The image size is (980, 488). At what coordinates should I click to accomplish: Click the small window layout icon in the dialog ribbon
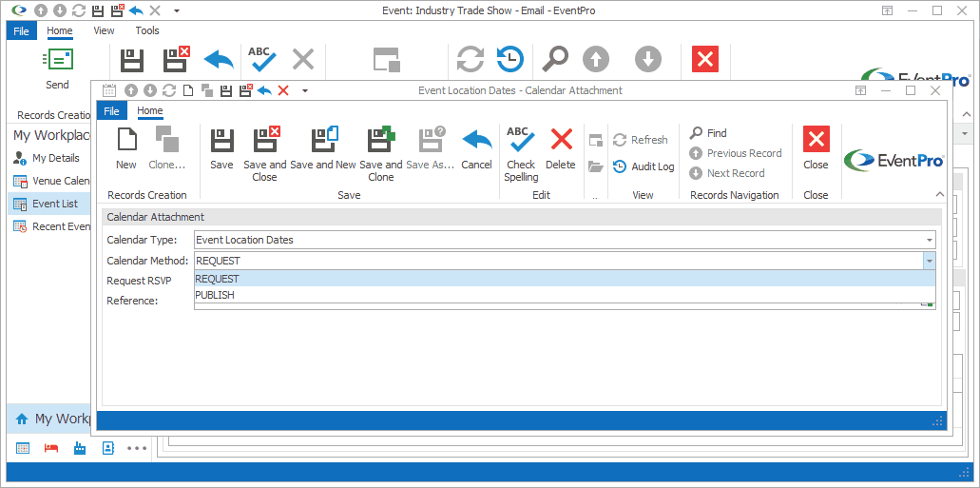point(596,140)
